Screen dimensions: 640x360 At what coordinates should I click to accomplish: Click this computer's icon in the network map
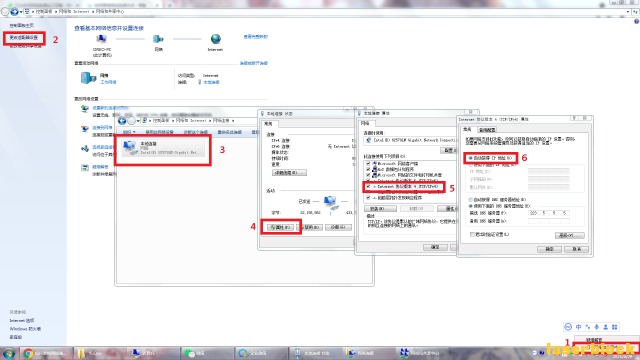[x=101, y=39]
